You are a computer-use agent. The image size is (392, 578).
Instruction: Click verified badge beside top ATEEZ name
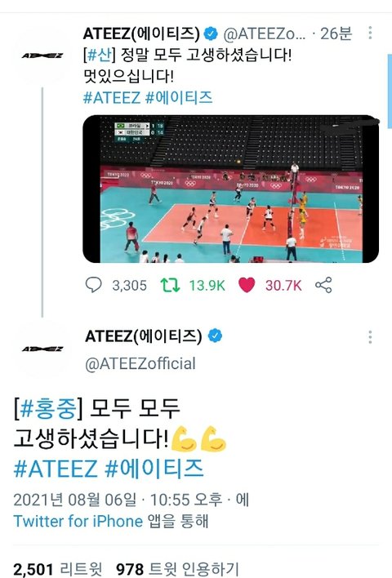tap(211, 33)
